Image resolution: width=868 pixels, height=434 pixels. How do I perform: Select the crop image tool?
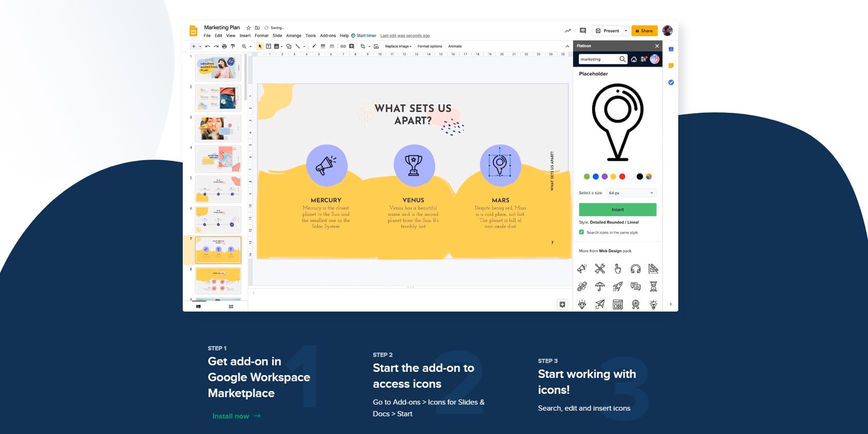pos(363,47)
